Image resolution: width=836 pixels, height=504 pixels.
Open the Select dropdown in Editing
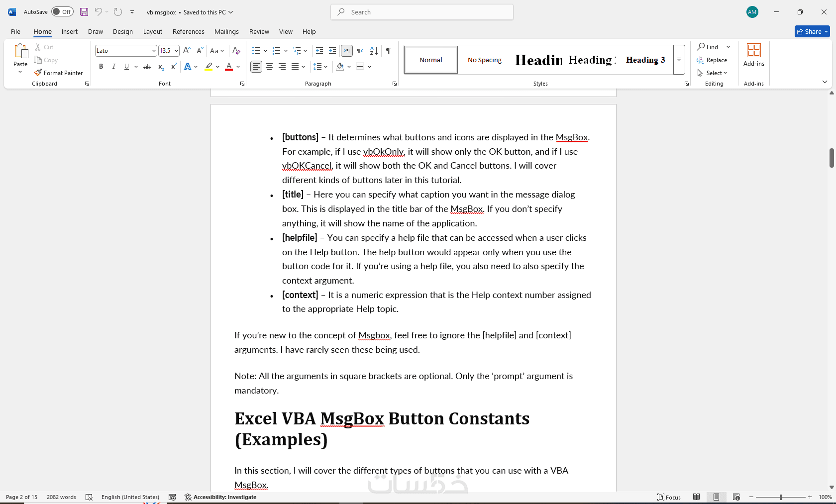coord(712,73)
